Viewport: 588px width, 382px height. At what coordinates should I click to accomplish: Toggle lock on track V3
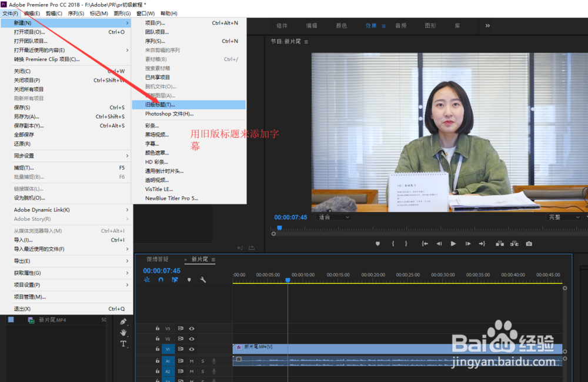pyautogui.click(x=158, y=329)
